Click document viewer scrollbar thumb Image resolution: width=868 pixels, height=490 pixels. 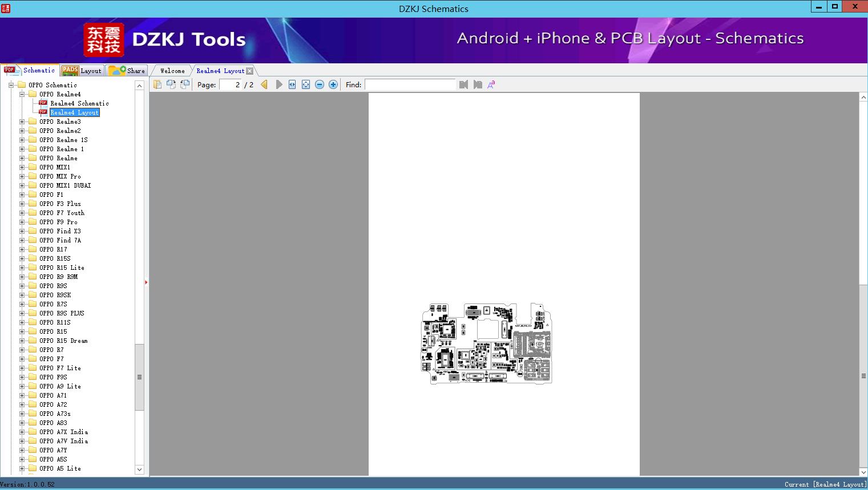tap(863, 376)
